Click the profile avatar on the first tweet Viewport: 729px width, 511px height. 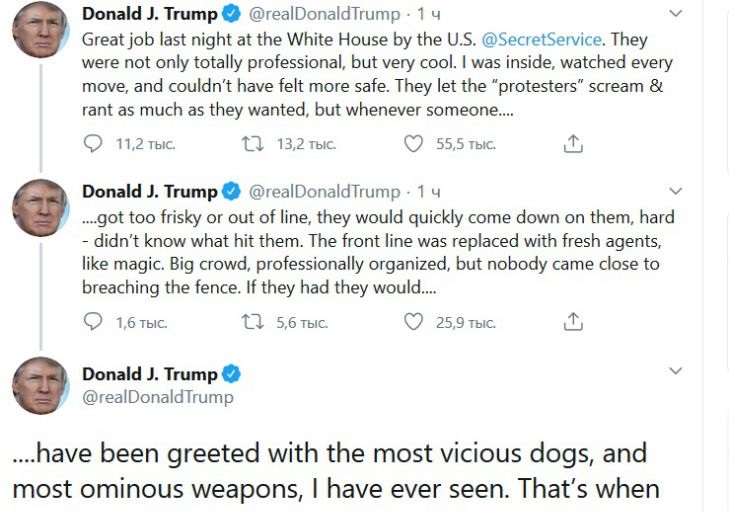point(40,30)
